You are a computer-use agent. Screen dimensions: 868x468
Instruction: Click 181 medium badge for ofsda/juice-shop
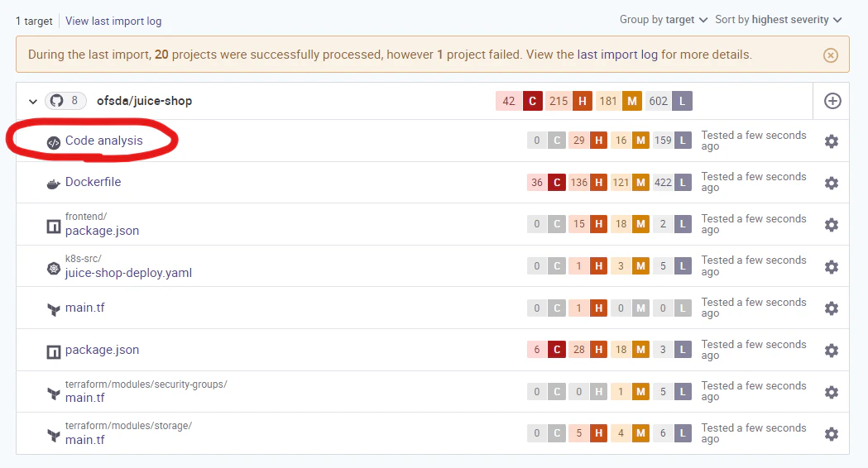coord(618,101)
